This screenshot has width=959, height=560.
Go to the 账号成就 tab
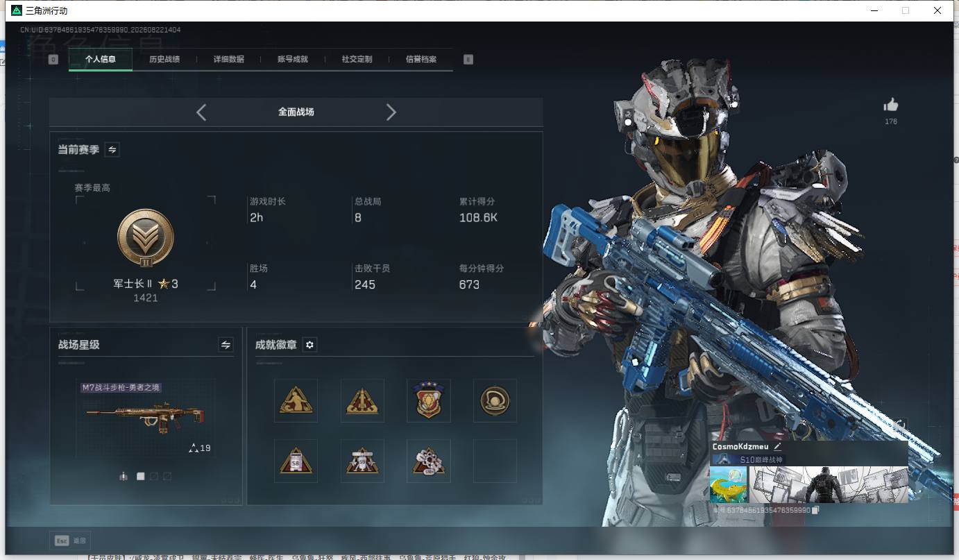293,59
